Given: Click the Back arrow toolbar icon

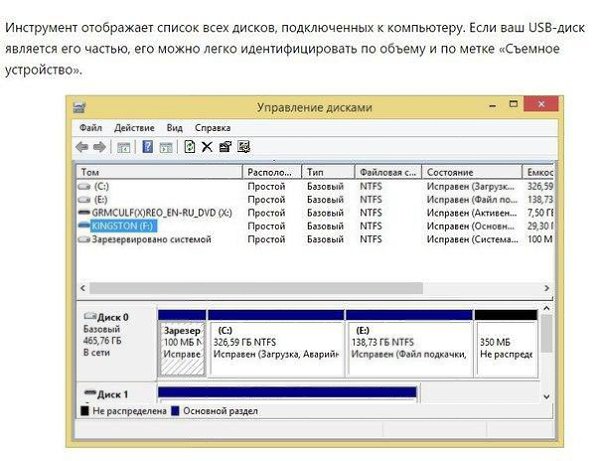Looking at the screenshot, I should 82,147.
